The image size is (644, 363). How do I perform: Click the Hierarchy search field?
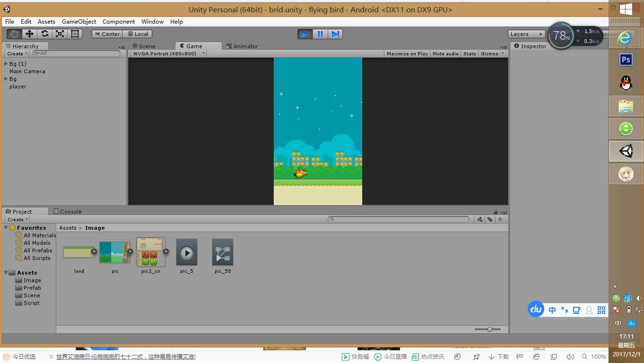76,53
